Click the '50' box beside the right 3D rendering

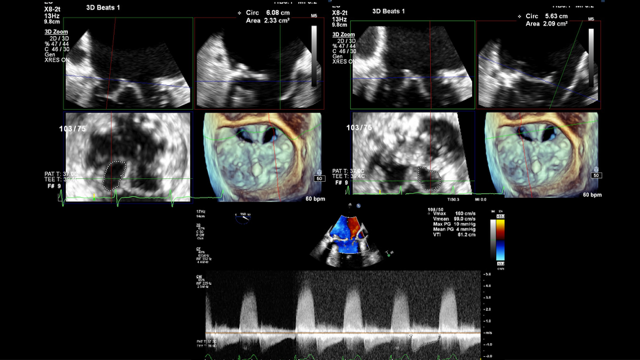point(596,175)
